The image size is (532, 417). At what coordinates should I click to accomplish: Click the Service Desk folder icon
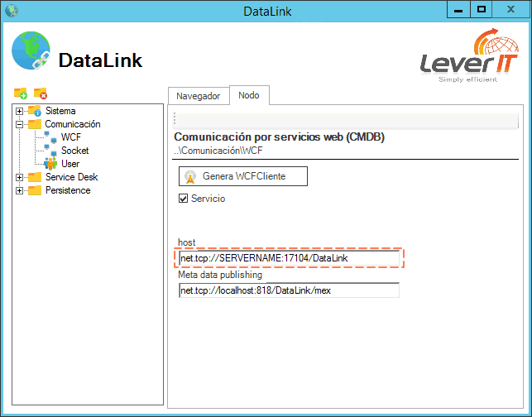[x=34, y=177]
